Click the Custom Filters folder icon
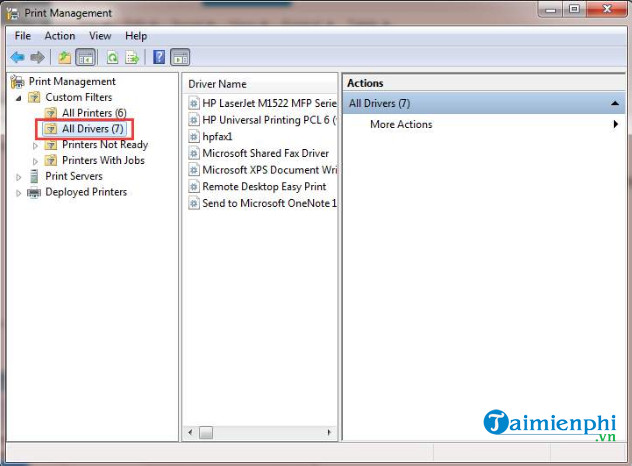Image resolution: width=632 pixels, height=466 pixels. (34, 97)
